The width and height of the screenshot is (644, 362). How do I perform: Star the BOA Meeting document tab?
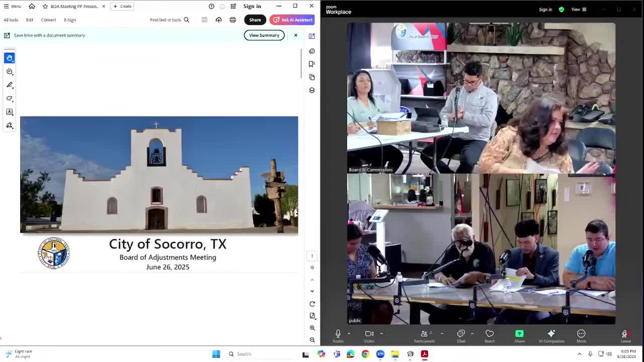click(45, 7)
